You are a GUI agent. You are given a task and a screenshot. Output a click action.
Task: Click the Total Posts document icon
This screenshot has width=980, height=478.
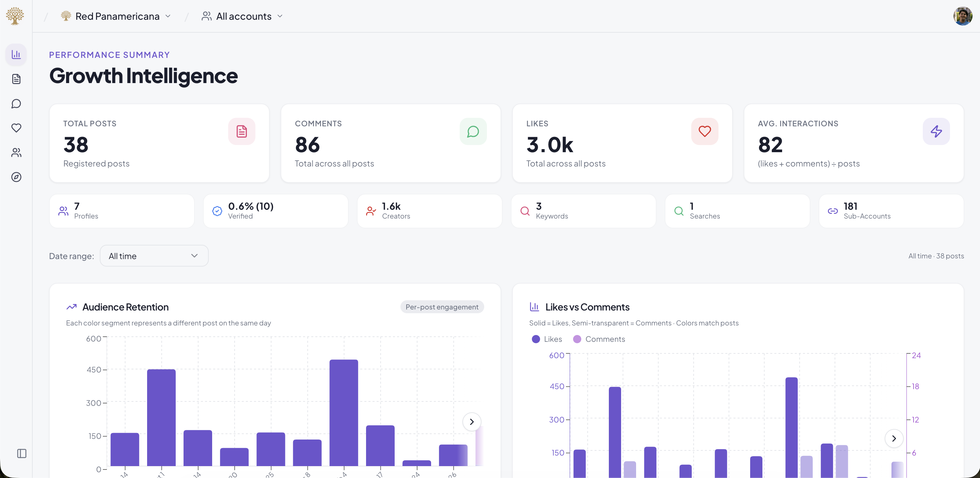241,131
